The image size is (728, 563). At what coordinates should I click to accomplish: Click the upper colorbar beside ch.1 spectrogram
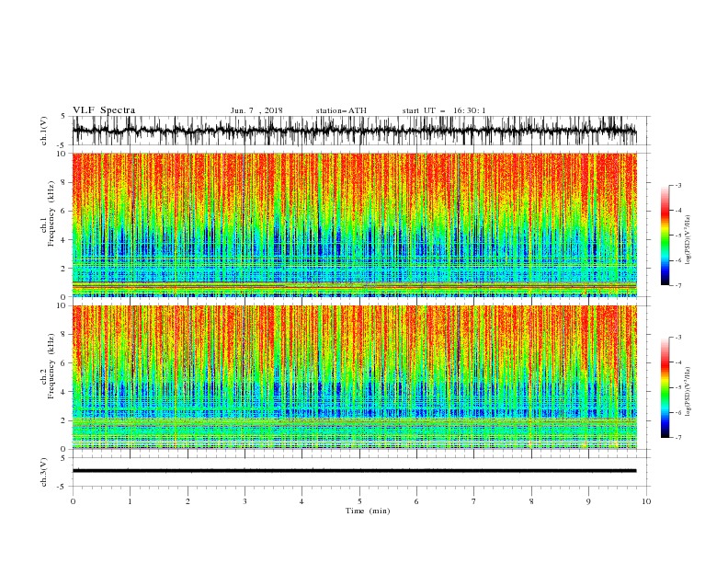(665, 235)
